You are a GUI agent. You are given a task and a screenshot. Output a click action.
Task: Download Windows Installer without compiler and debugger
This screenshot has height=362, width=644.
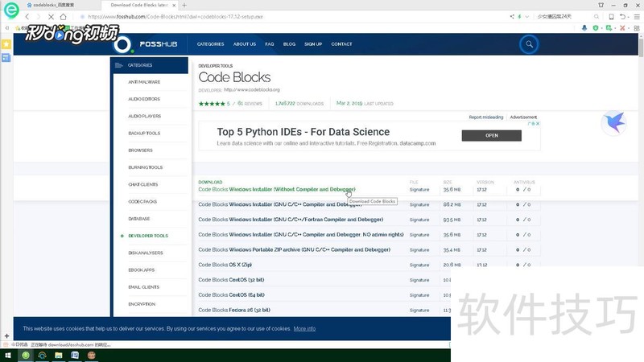pyautogui.click(x=291, y=190)
